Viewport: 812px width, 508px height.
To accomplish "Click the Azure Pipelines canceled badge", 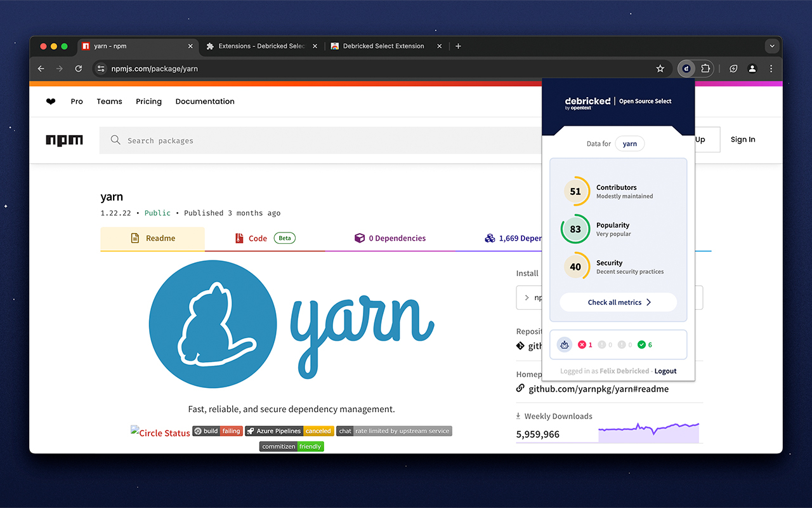I will click(x=289, y=431).
